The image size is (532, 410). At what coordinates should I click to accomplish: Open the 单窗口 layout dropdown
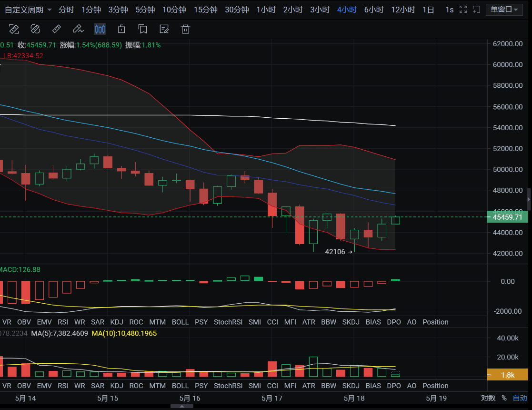(504, 10)
